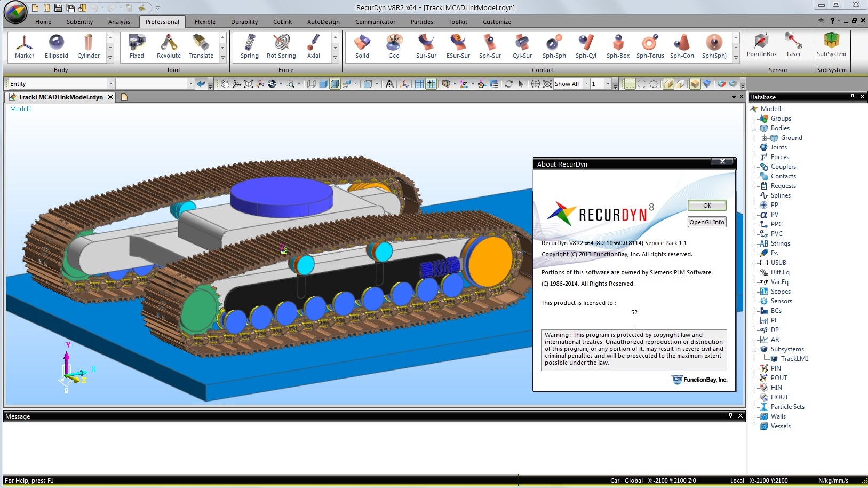Select the Laser sensor tool

(794, 45)
